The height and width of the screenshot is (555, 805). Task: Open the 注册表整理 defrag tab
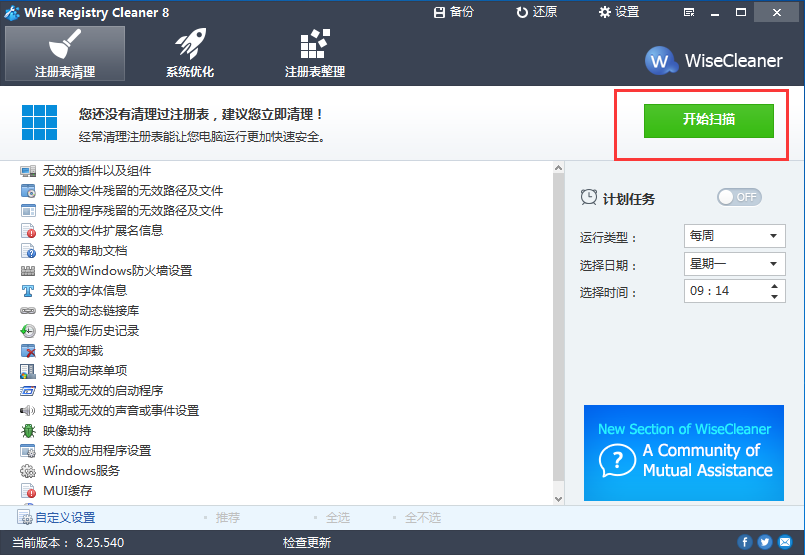pos(315,53)
